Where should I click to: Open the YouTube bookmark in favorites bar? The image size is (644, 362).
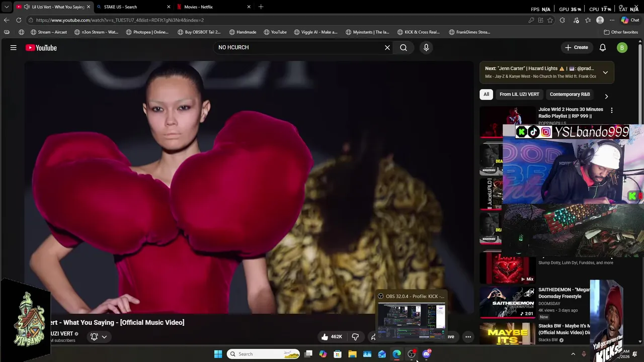(x=275, y=32)
